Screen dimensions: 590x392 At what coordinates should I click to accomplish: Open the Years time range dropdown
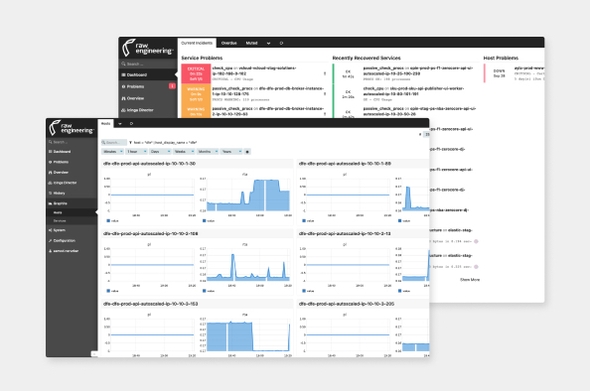[231, 152]
